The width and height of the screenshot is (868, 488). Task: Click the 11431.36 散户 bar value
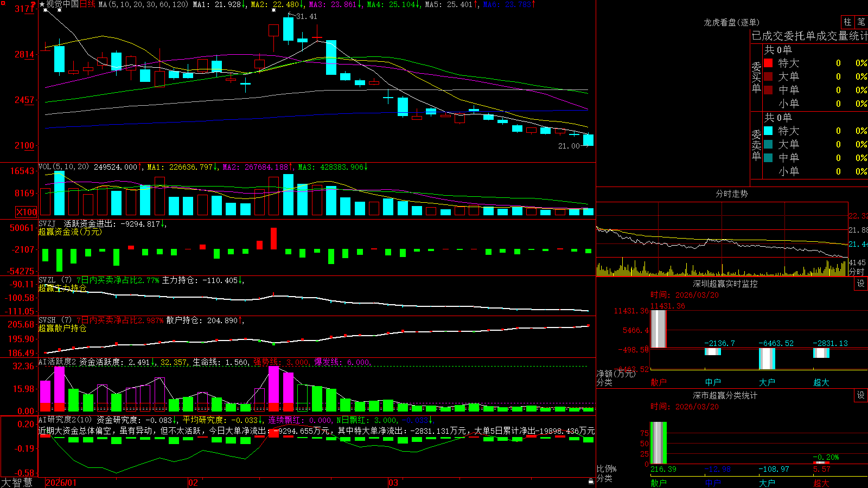click(x=668, y=306)
